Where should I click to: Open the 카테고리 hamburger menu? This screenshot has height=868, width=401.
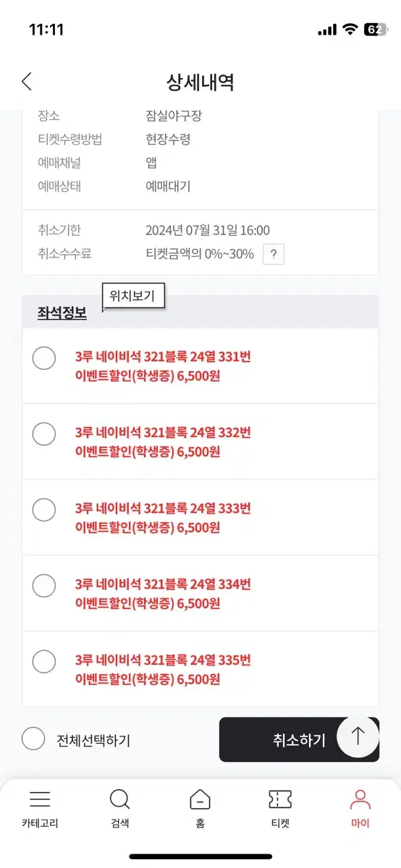(x=40, y=808)
